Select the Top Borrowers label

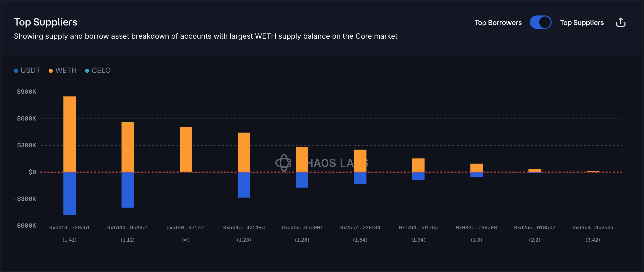pyautogui.click(x=498, y=23)
